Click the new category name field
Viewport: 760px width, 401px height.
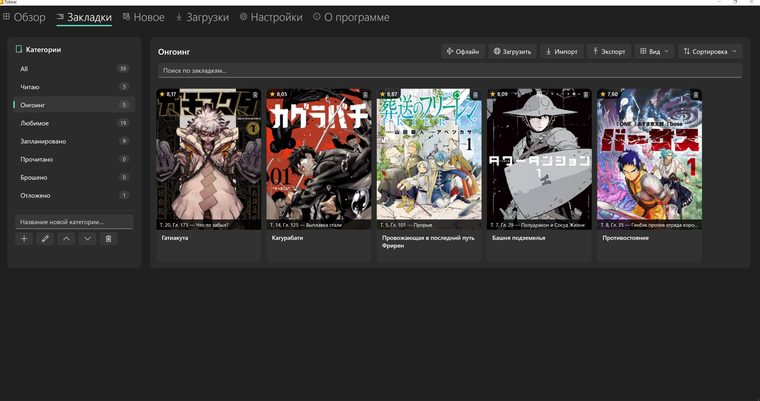point(74,222)
